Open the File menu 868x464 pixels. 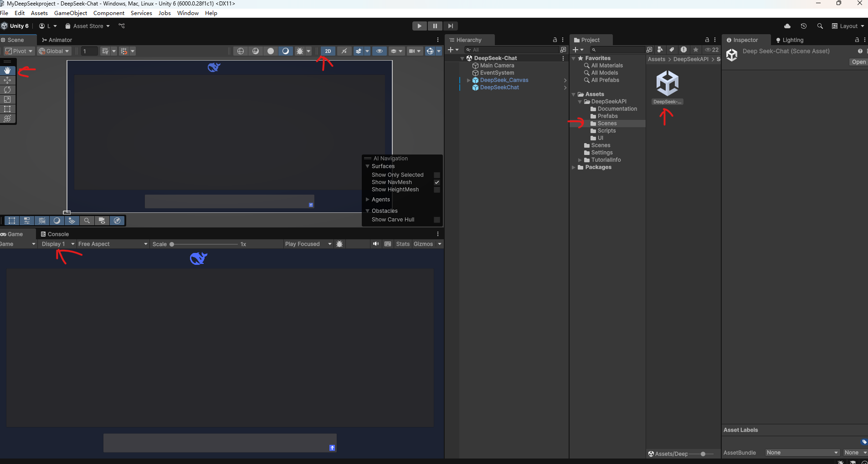tap(5, 13)
